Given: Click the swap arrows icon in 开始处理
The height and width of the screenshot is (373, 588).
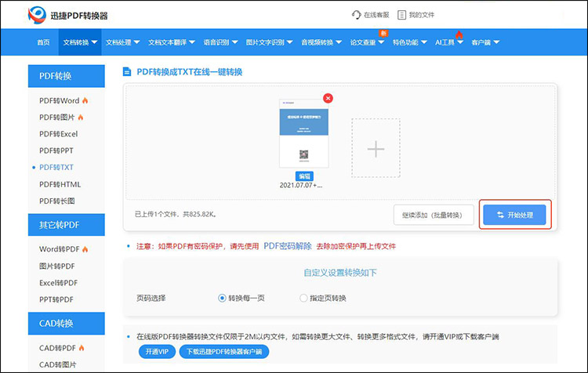Looking at the screenshot, I should (500, 215).
